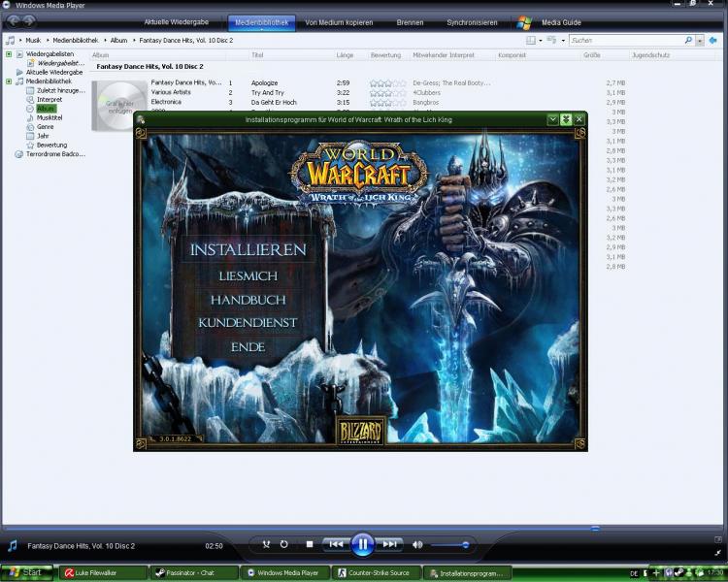728x582 pixels.
Task: Click INSTALLIEREN in the WoW installer
Action: [248, 249]
